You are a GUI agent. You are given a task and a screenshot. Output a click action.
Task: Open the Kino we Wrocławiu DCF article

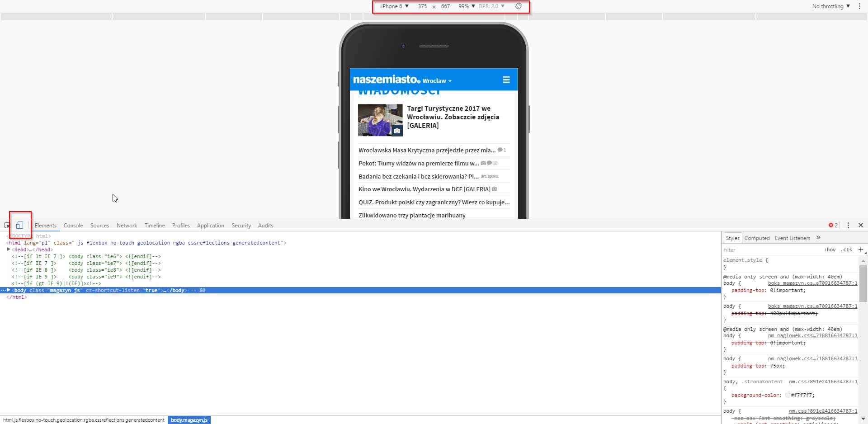(425, 189)
